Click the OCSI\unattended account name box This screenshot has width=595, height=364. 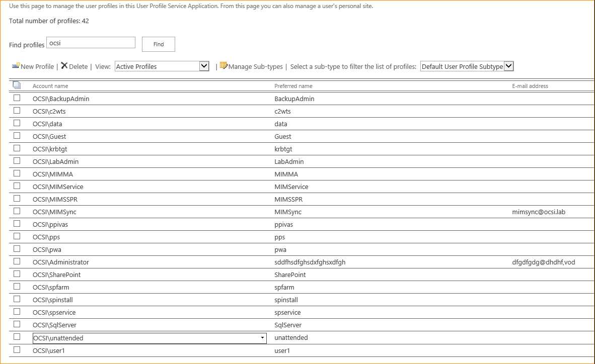point(150,338)
